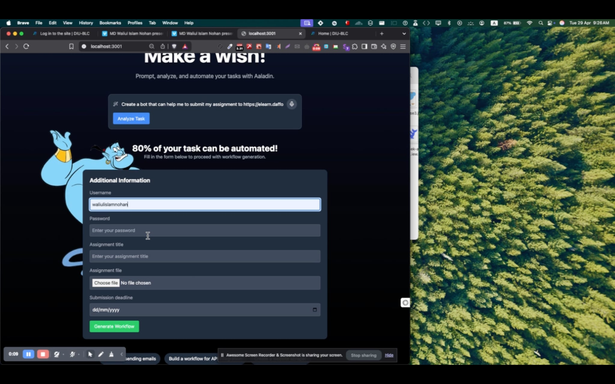The image size is (615, 384).
Task: Open the History menu
Action: (x=86, y=23)
